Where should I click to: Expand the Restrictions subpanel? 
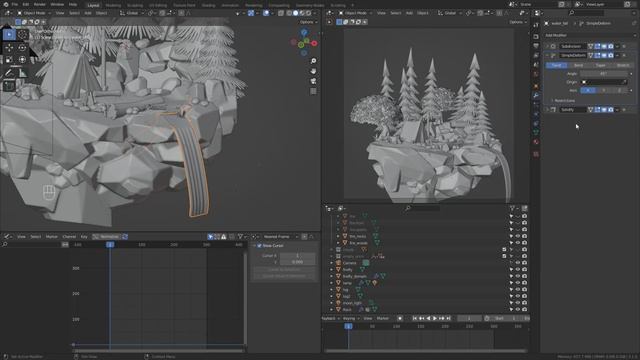(563, 101)
